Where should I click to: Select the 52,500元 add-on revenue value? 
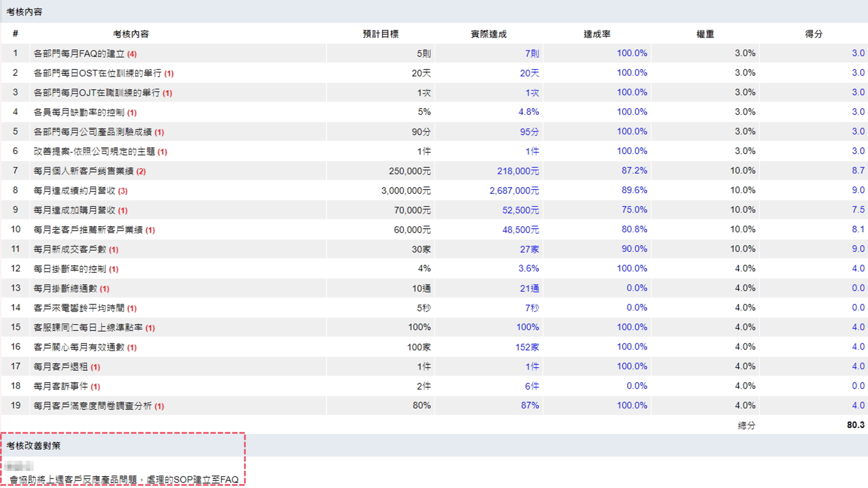pyautogui.click(x=520, y=210)
